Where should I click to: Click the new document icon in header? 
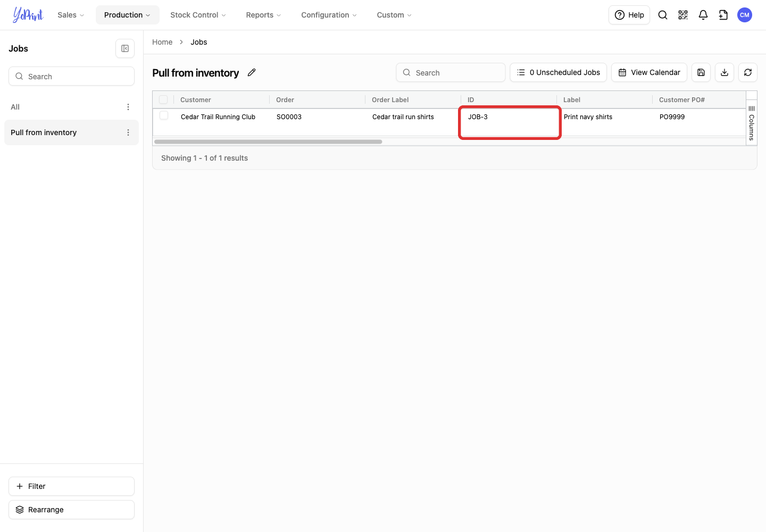(723, 15)
